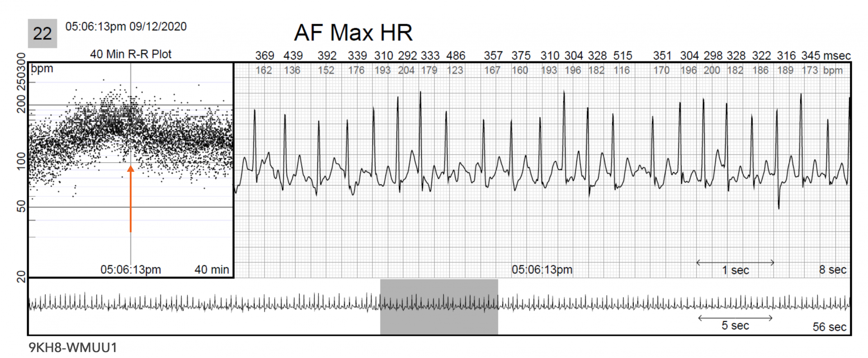The width and height of the screenshot is (868, 358).
Task: Click the 204 bpm beat rate
Action: (x=406, y=71)
